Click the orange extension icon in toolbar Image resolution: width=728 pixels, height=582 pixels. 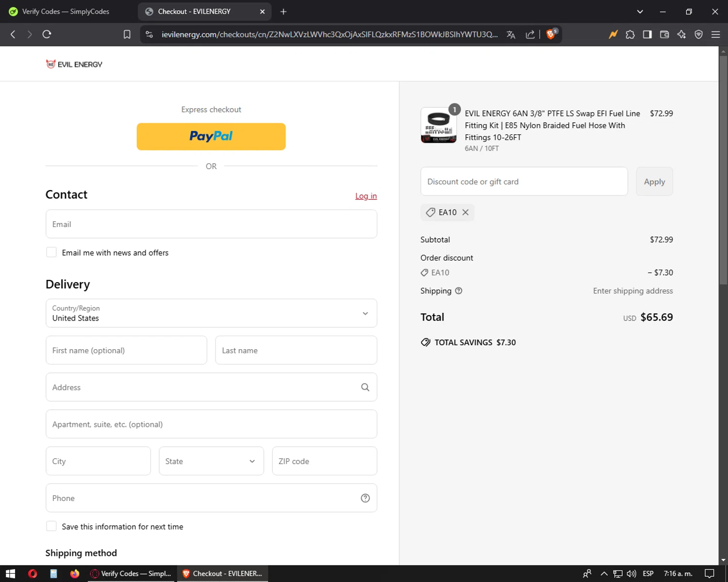(613, 34)
